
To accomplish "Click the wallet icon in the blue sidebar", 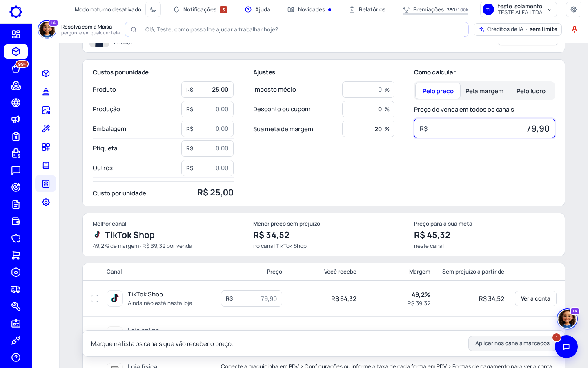I will [x=16, y=221].
